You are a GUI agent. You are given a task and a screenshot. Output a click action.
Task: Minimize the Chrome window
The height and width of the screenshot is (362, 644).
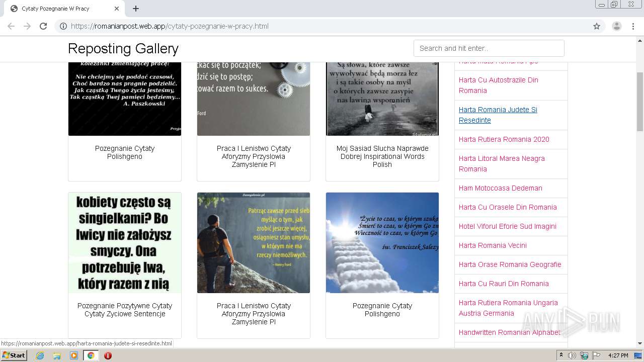tap(602, 5)
